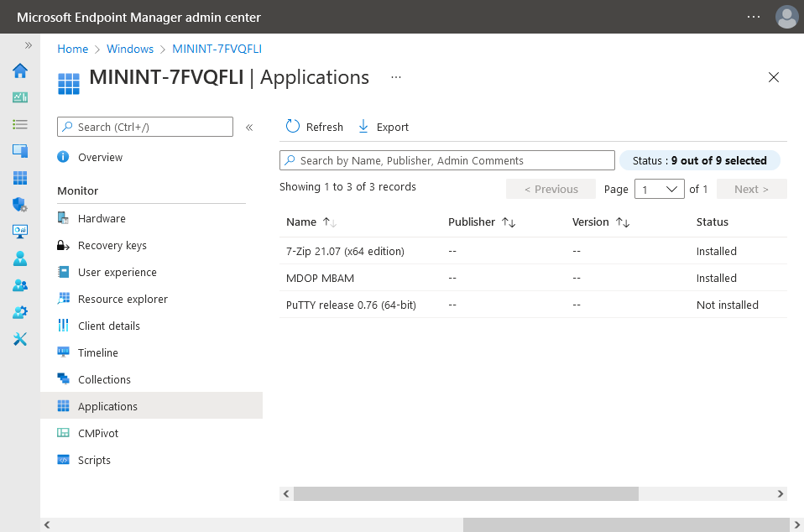804x532 pixels.
Task: Open the Apps grid icon in left rail
Action: click(x=20, y=178)
